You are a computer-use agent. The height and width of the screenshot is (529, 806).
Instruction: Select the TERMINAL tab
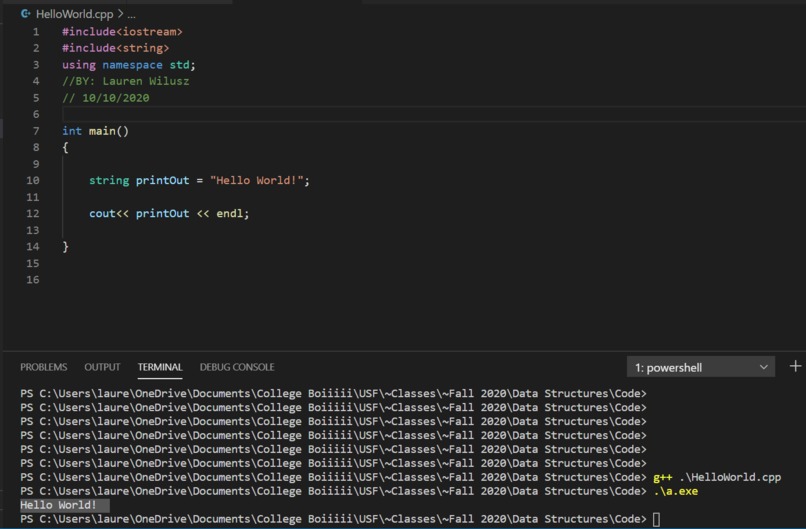click(x=160, y=367)
